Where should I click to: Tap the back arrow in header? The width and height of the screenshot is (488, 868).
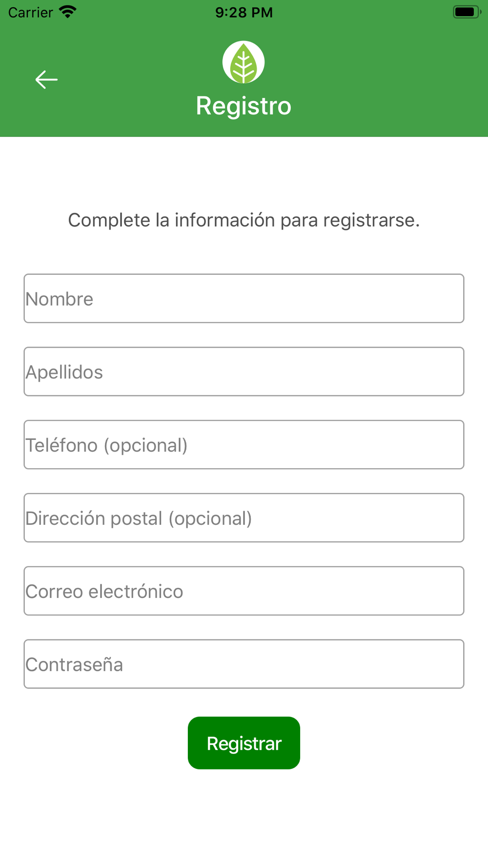[x=46, y=80]
